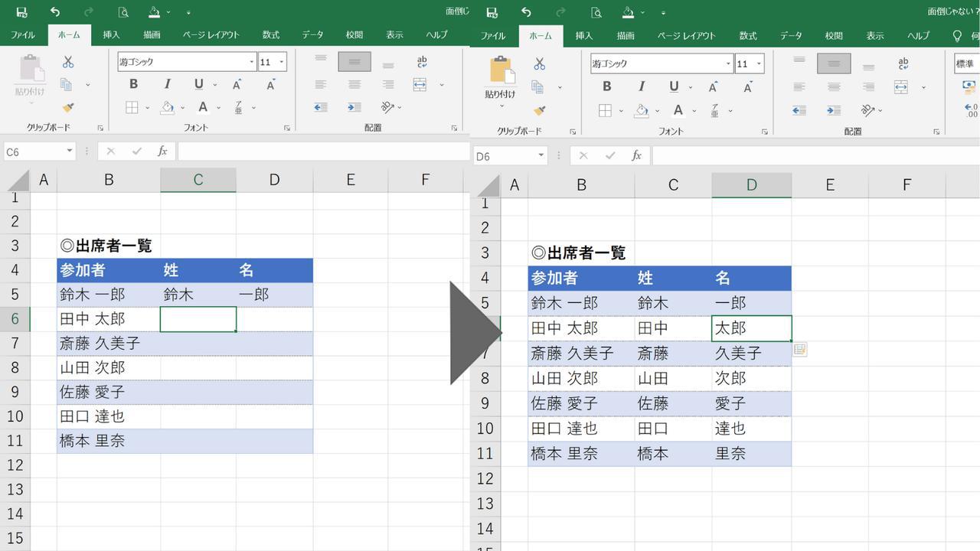Click Flash Fill options icon beside D7

(800, 350)
